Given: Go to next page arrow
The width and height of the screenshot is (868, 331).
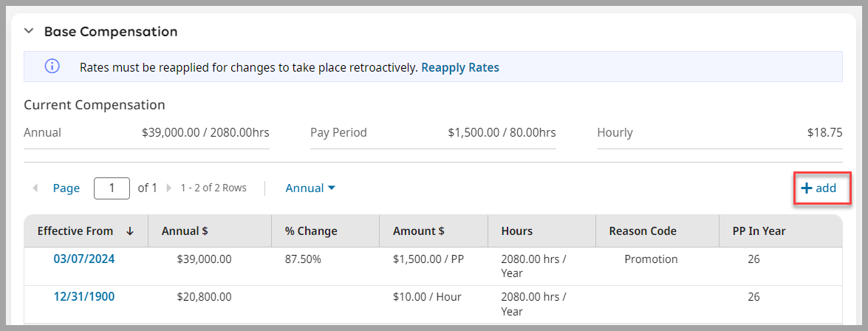Looking at the screenshot, I should click(x=168, y=188).
